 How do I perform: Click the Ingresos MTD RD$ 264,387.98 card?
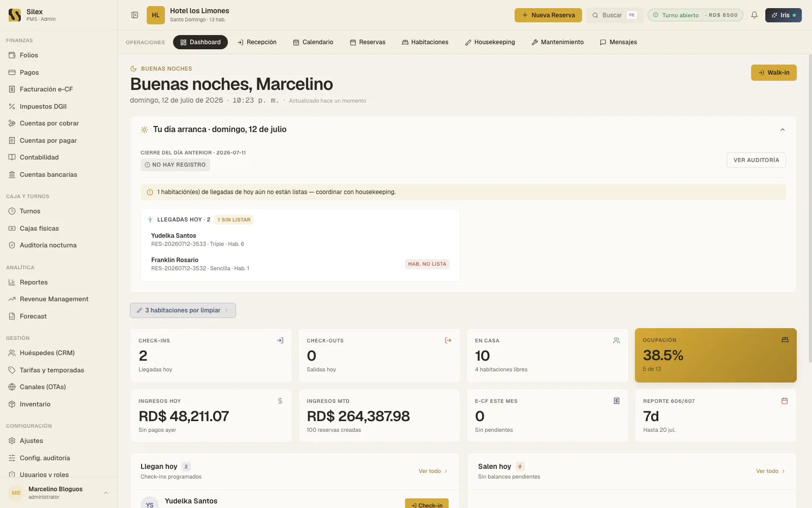(x=379, y=416)
